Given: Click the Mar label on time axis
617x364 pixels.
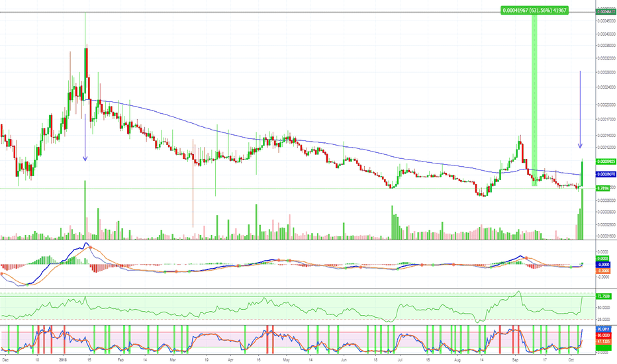Looking at the screenshot, I should pos(173,360).
